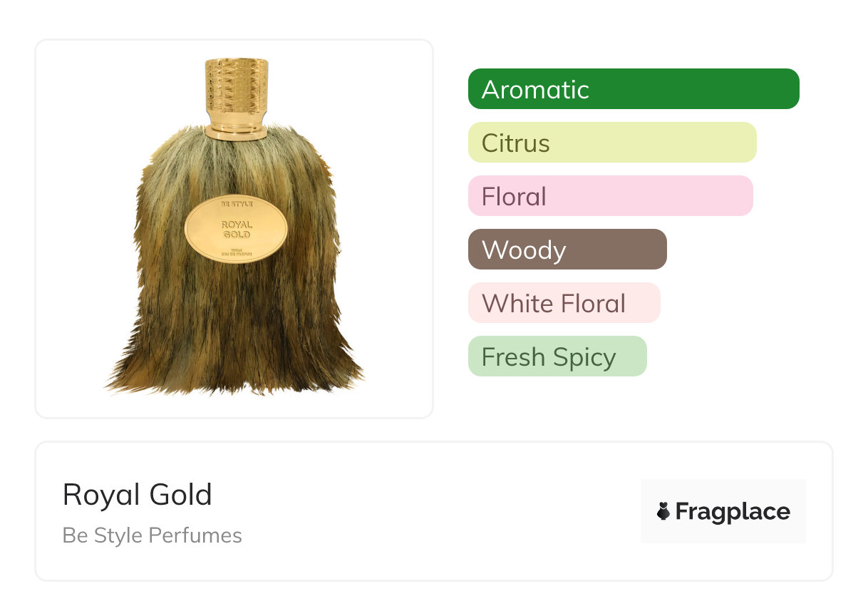Click the BE STYLE engraving above the plaque
The width and height of the screenshot is (868, 616).
[x=236, y=204]
